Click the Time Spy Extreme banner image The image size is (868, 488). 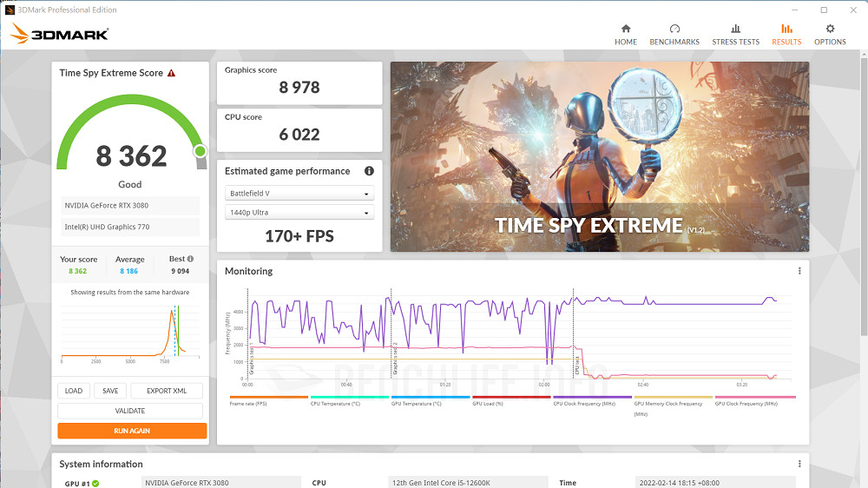click(600, 157)
